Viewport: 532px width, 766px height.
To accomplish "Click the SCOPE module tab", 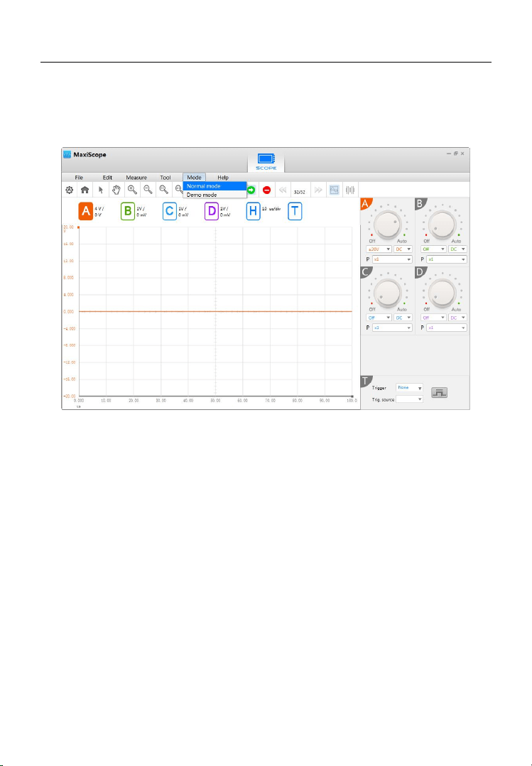I will (x=266, y=162).
